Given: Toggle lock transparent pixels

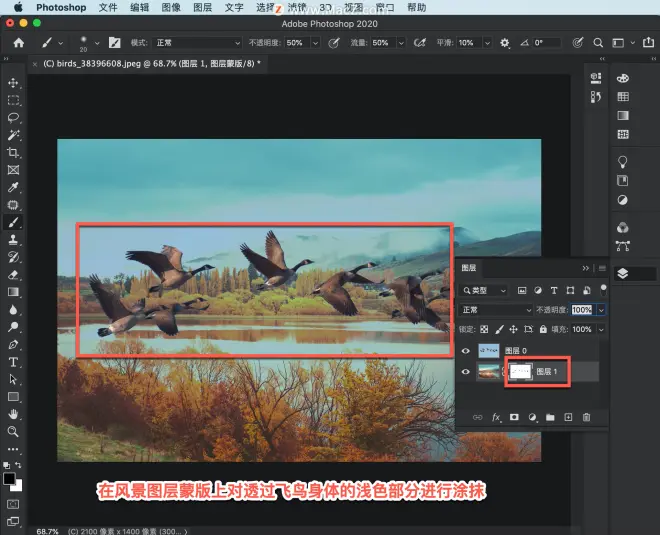Looking at the screenshot, I should tap(484, 329).
